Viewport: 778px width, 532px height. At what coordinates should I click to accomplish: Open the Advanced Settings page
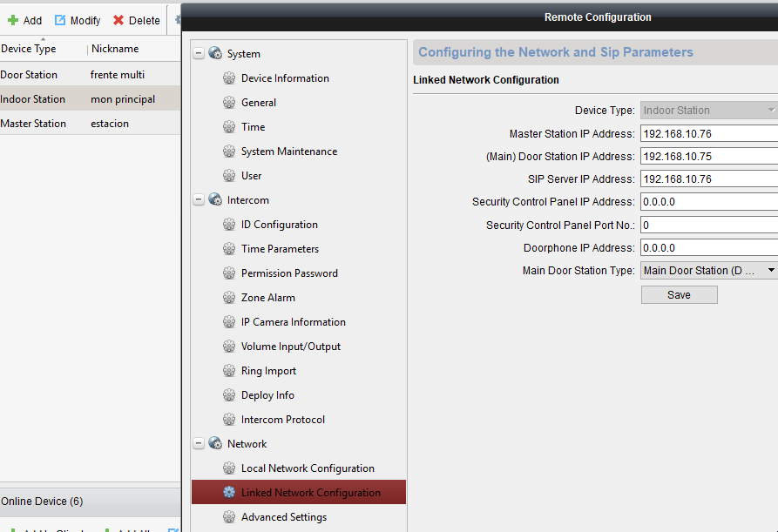[x=284, y=516]
